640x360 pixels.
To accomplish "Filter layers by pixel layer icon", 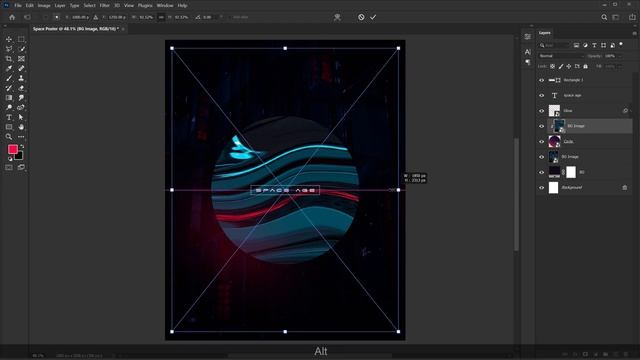I will coord(576,45).
